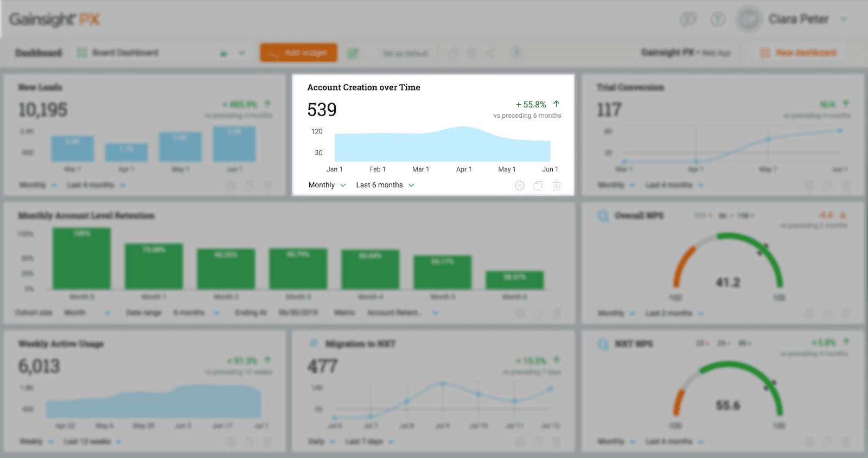Open the Last 6 months range dropdown
The image size is (868, 458).
click(385, 185)
